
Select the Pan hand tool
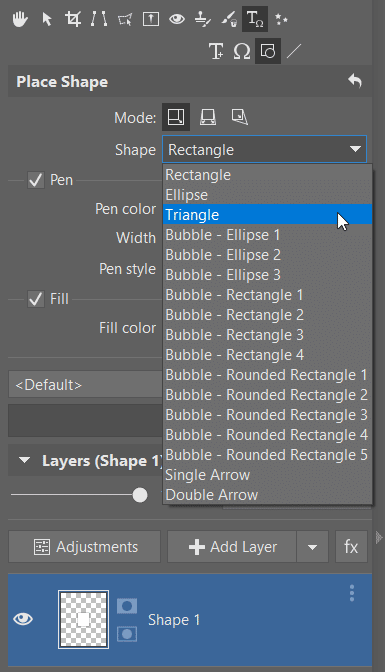20,19
